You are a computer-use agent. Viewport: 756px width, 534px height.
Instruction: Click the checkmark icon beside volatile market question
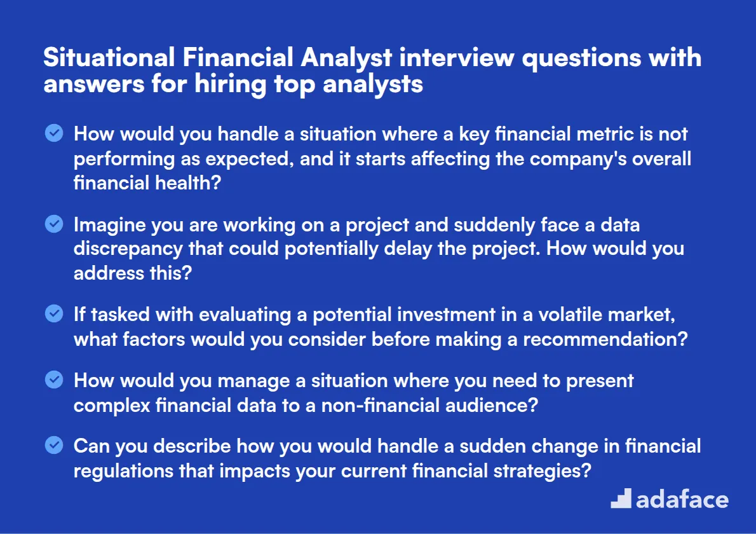54,313
